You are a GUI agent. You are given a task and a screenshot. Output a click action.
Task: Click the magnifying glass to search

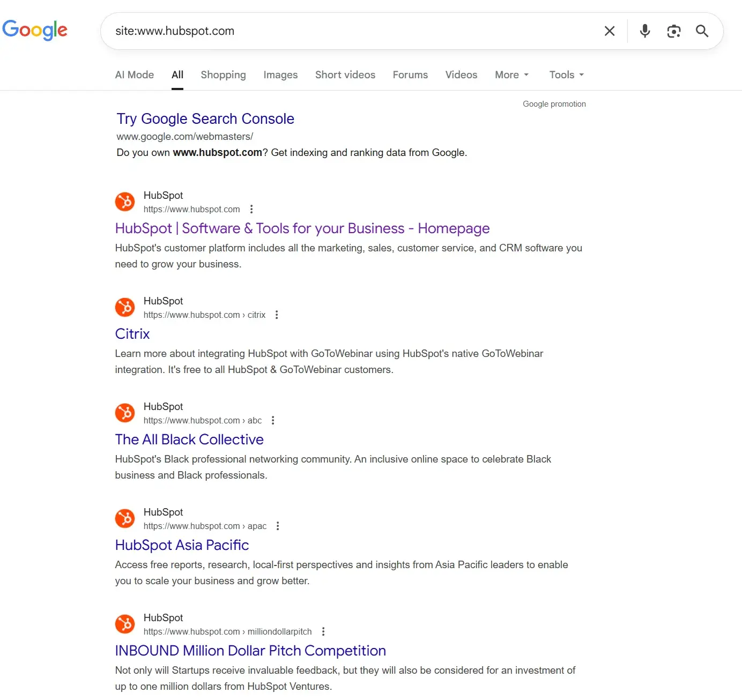(702, 31)
